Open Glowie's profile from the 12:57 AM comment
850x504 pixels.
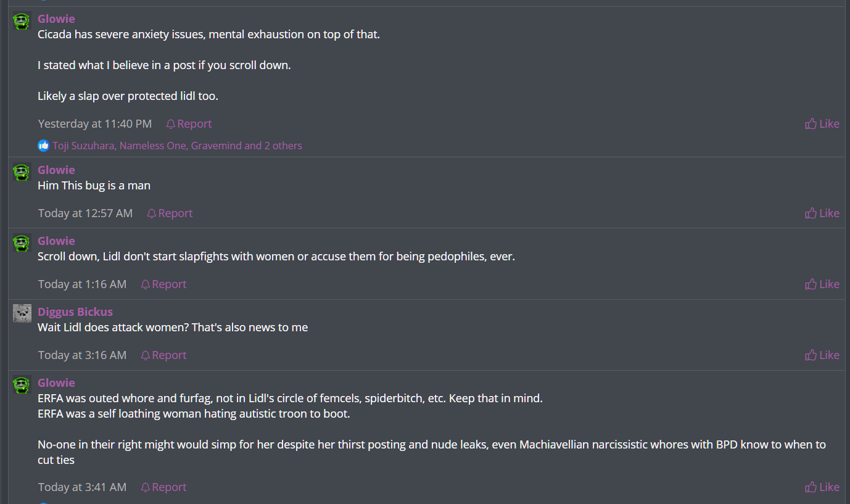point(56,170)
